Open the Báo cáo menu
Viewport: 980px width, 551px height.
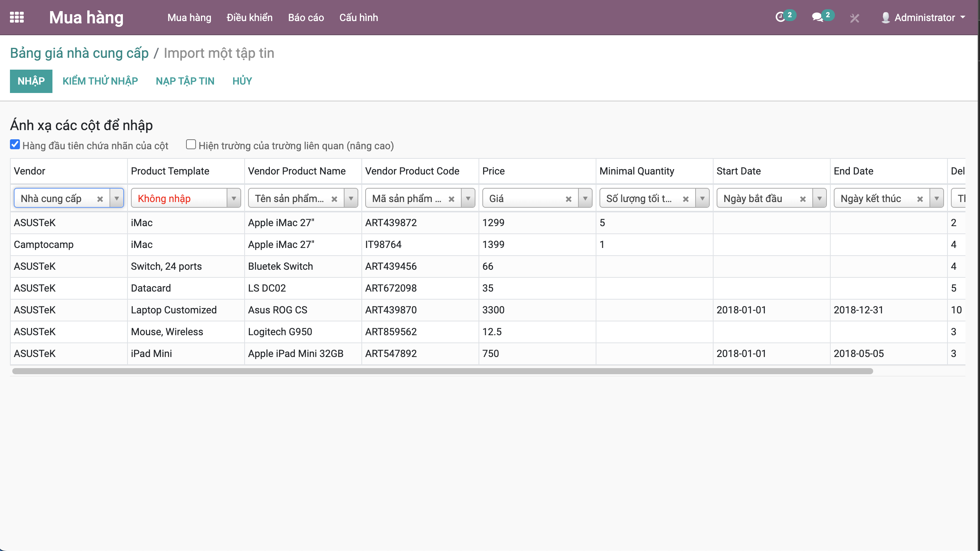tap(306, 18)
